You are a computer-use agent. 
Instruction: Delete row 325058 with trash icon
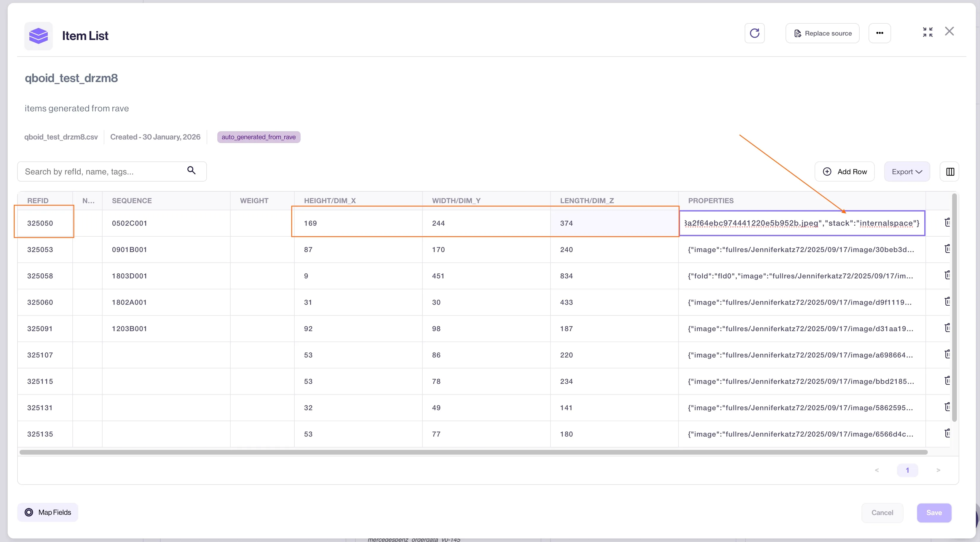[x=947, y=275]
